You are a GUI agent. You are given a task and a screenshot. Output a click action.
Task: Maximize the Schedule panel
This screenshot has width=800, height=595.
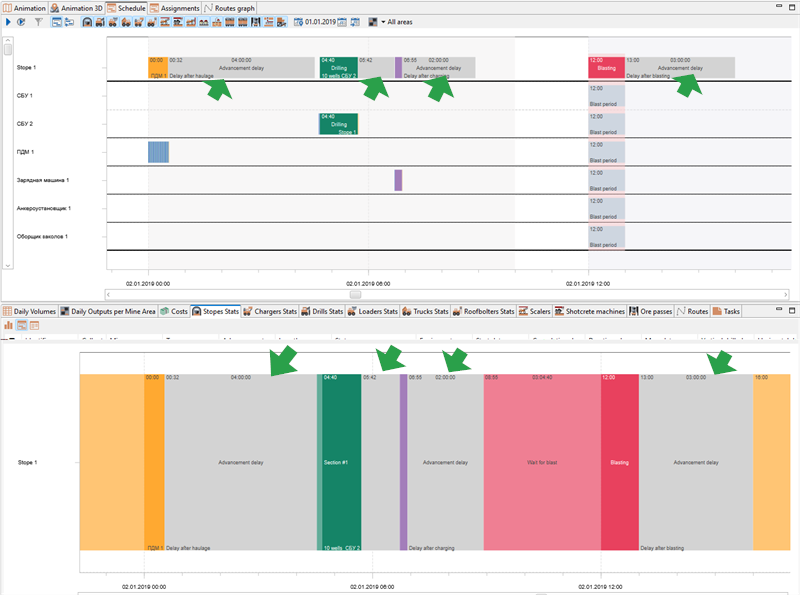[792, 7]
